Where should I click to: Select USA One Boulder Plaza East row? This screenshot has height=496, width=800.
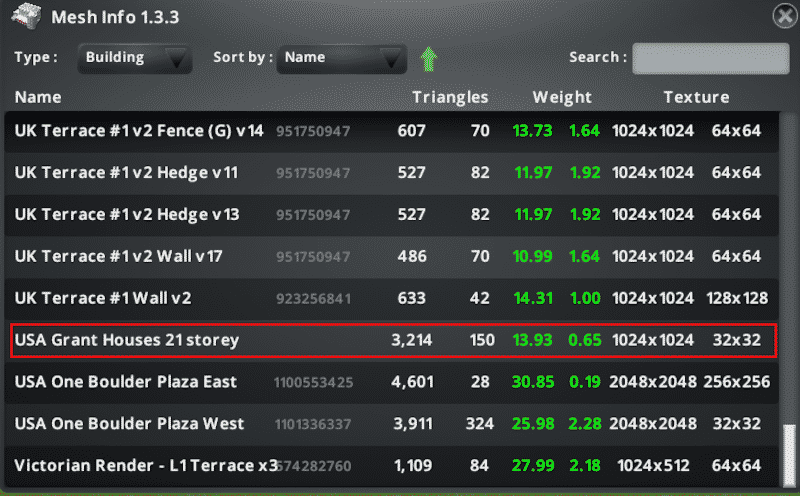126,382
